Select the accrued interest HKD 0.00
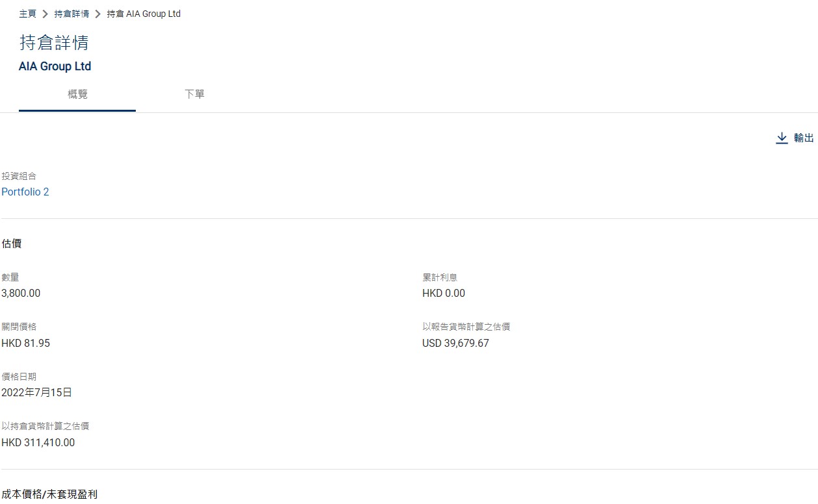Screen dimensions: 818x504 point(444,294)
